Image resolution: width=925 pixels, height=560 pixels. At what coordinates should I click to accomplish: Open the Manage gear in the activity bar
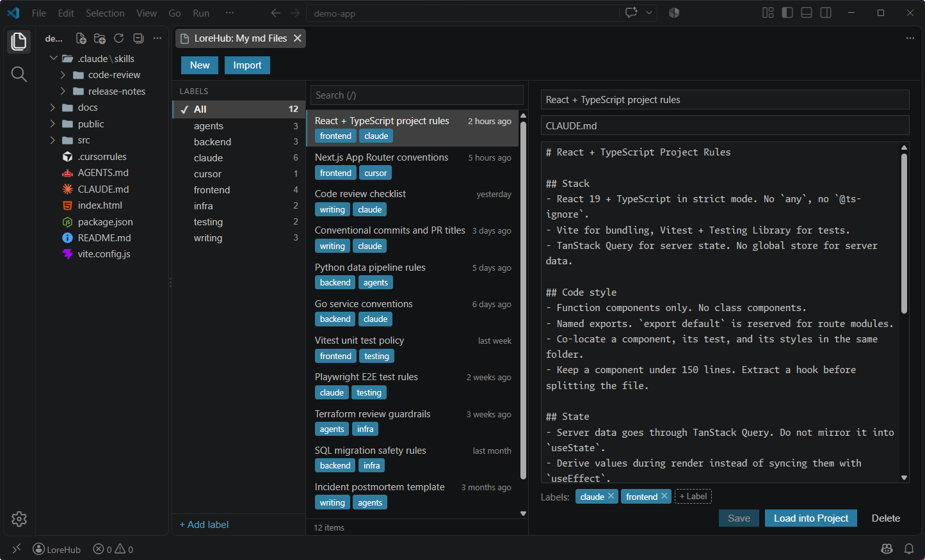pos(19,518)
